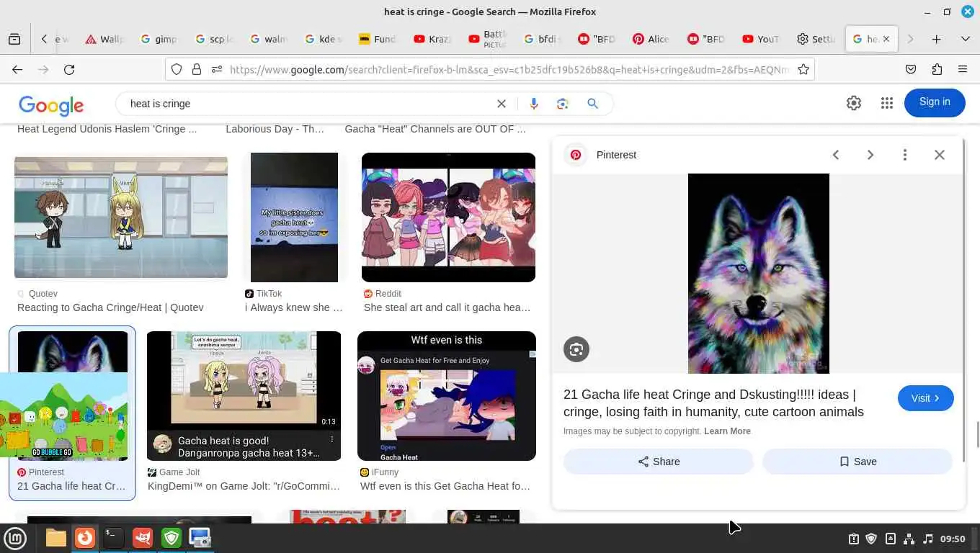Open the Learn More copyright link
This screenshot has width=980, height=553.
(x=727, y=431)
